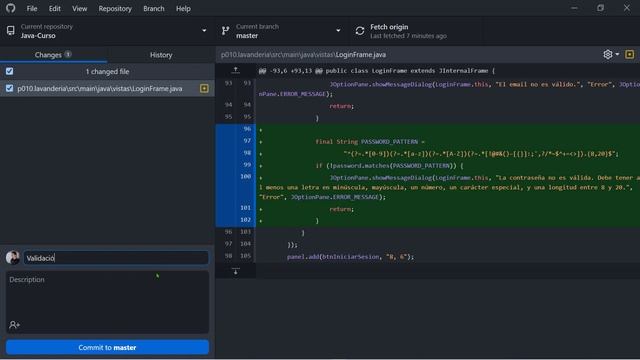The image size is (640, 360).
Task: Open the View menu
Action: click(80, 9)
